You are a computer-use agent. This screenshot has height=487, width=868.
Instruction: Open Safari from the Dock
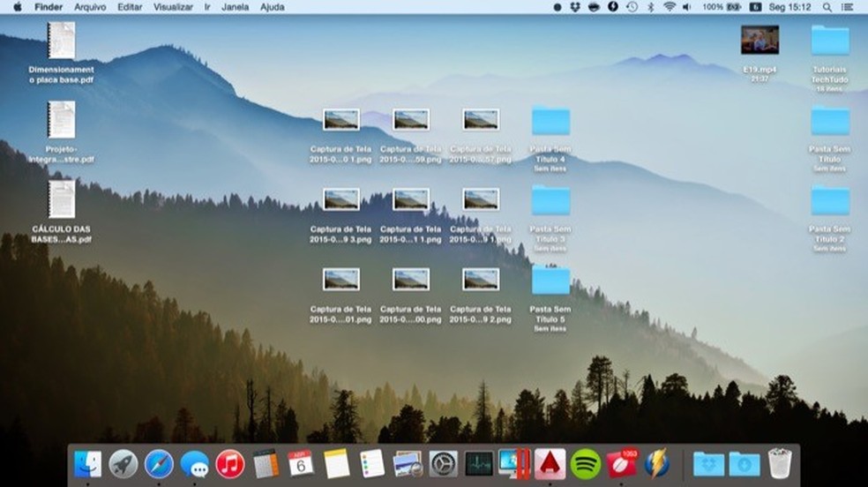pyautogui.click(x=159, y=463)
